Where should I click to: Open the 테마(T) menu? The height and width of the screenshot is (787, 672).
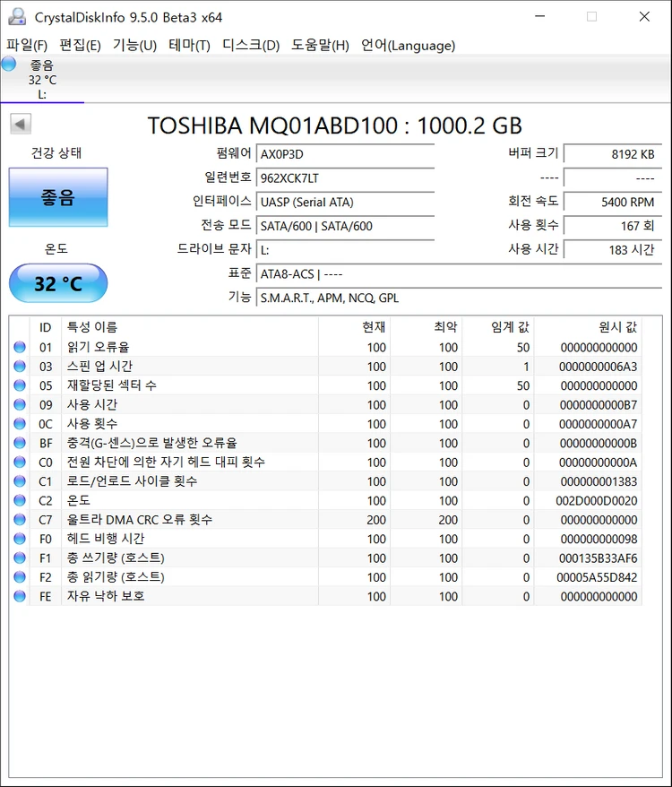pyautogui.click(x=189, y=45)
